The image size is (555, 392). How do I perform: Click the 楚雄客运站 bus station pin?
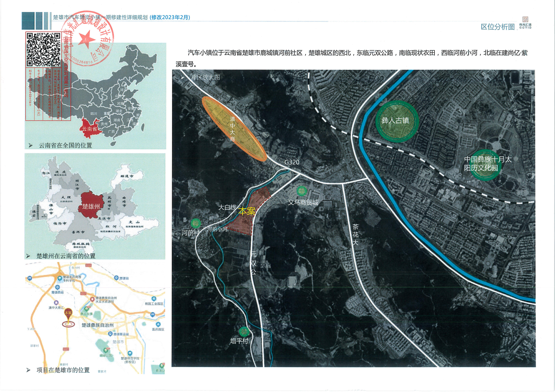pyautogui.click(x=110, y=334)
